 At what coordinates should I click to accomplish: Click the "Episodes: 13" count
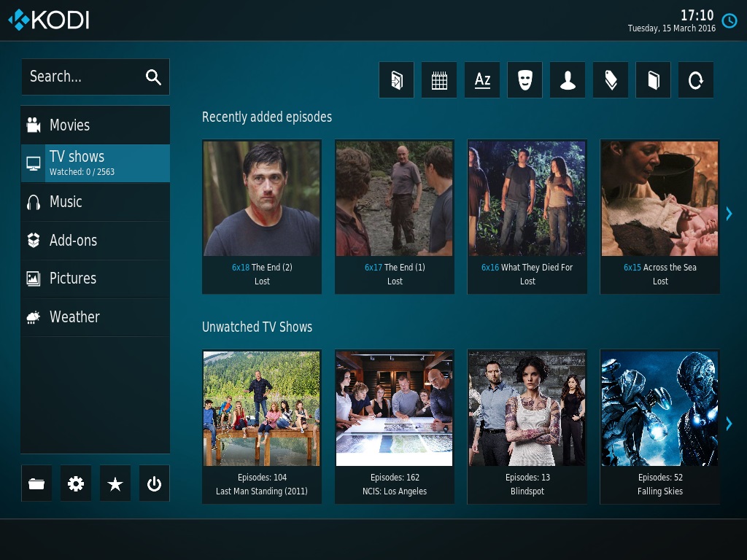click(527, 477)
